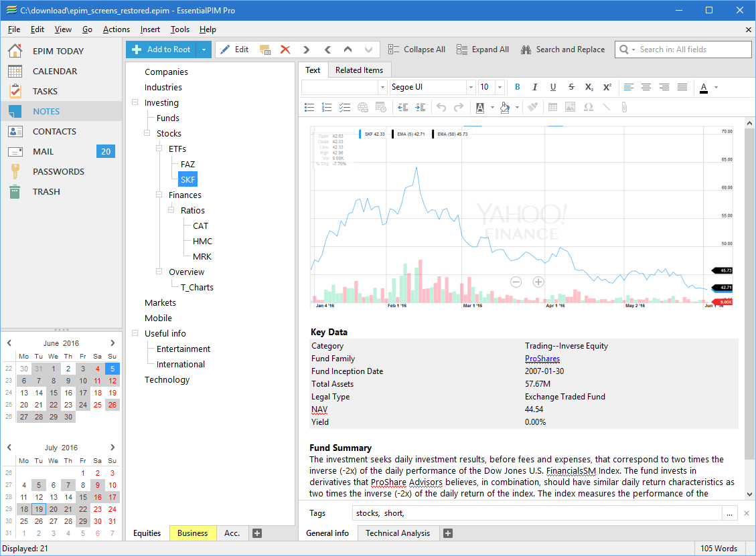Viewport: 756px width, 556px height.
Task: Open the Actions menu
Action: click(117, 29)
